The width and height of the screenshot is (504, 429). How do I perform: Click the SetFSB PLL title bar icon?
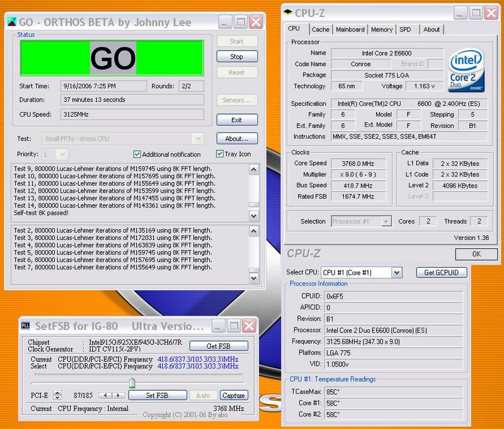coord(25,326)
